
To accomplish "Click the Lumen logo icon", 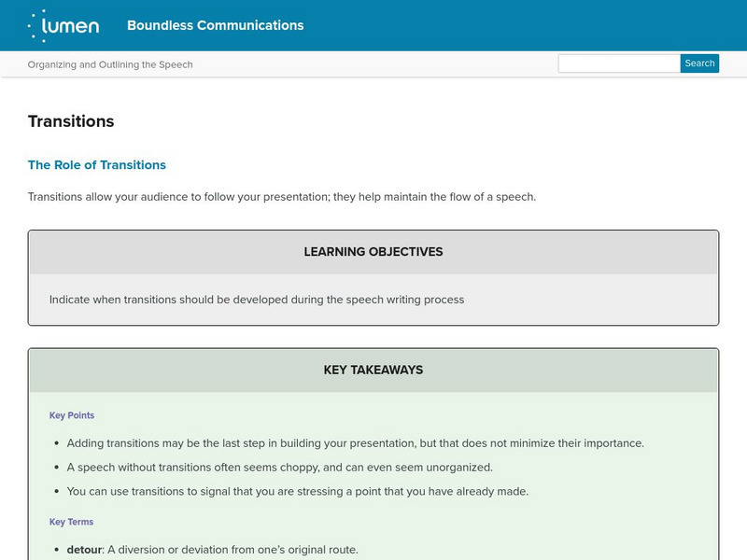I will (63, 26).
